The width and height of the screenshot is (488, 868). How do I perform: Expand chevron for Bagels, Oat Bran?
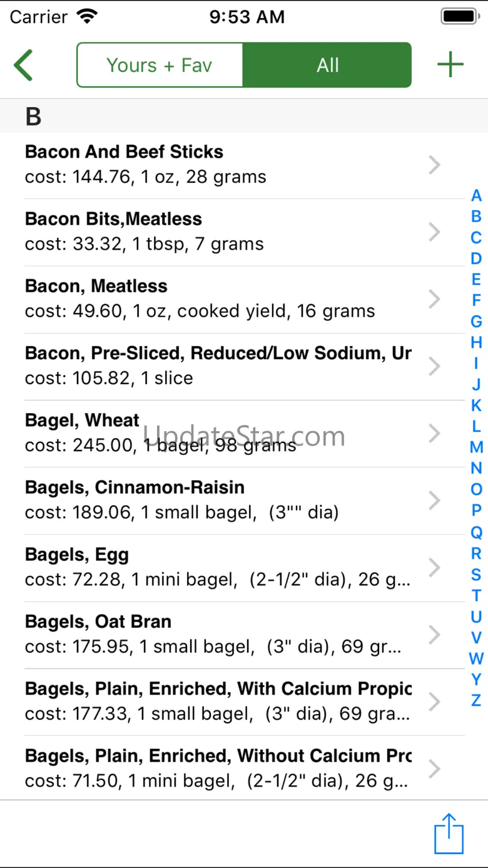pos(434,635)
